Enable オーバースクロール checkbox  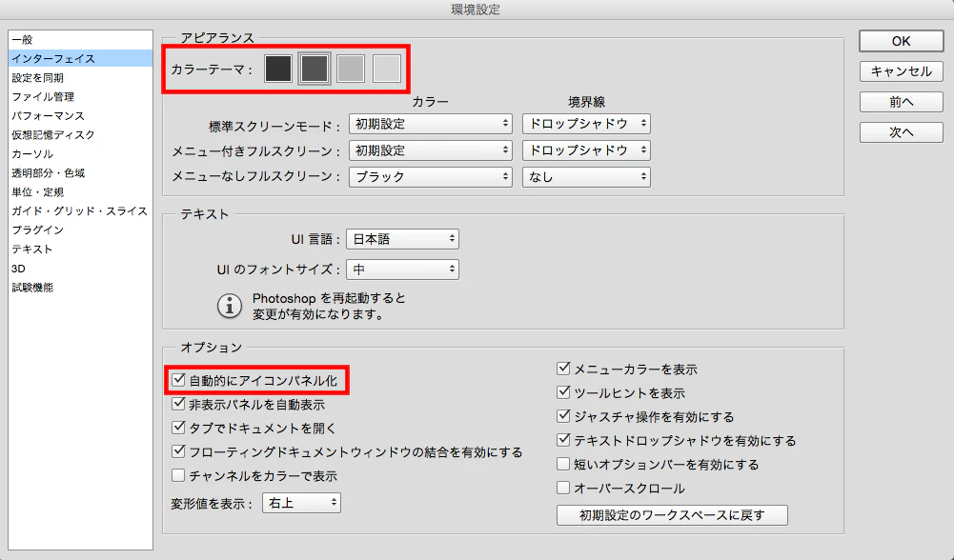click(x=563, y=488)
